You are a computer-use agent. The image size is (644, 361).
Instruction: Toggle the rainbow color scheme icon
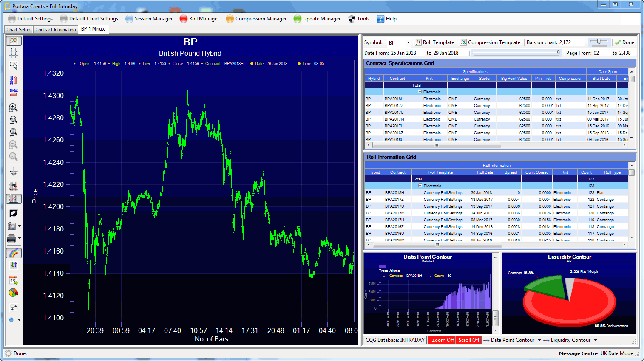pos(14,253)
